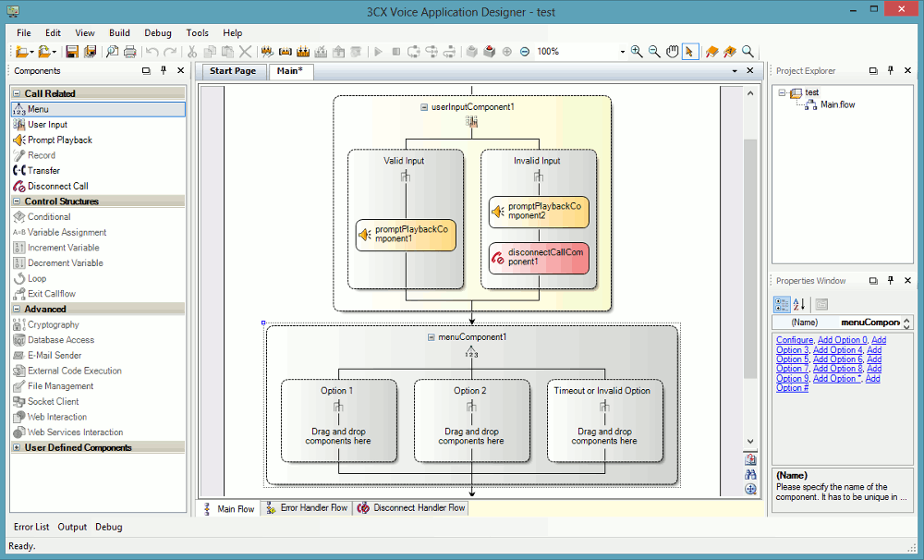Click the Delete X icon in the toolbar
Screen dimensions: 924x560
[x=245, y=52]
